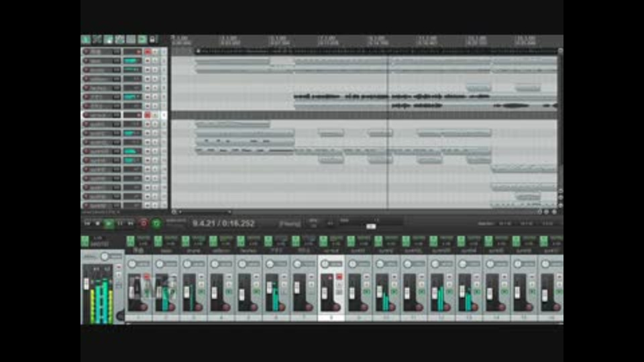Click the volume fader on mixer strip 14
This screenshot has height=362, width=644.
pyautogui.click(x=490, y=293)
